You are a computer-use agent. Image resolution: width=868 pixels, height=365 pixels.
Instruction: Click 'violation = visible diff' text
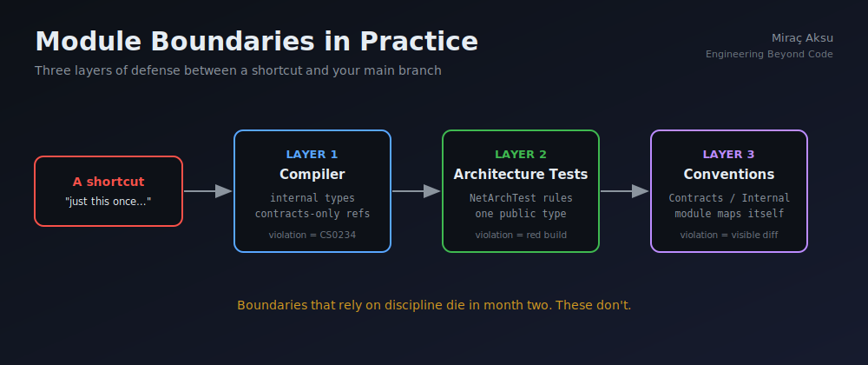[729, 235]
